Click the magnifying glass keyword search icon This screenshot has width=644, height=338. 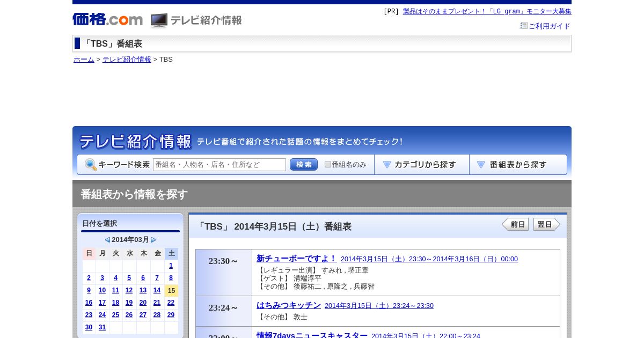(x=91, y=165)
